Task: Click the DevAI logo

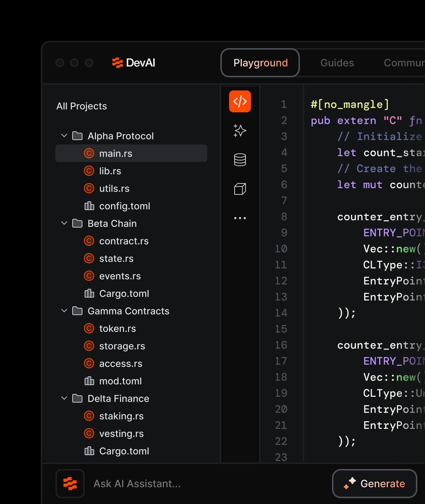Action: [134, 63]
